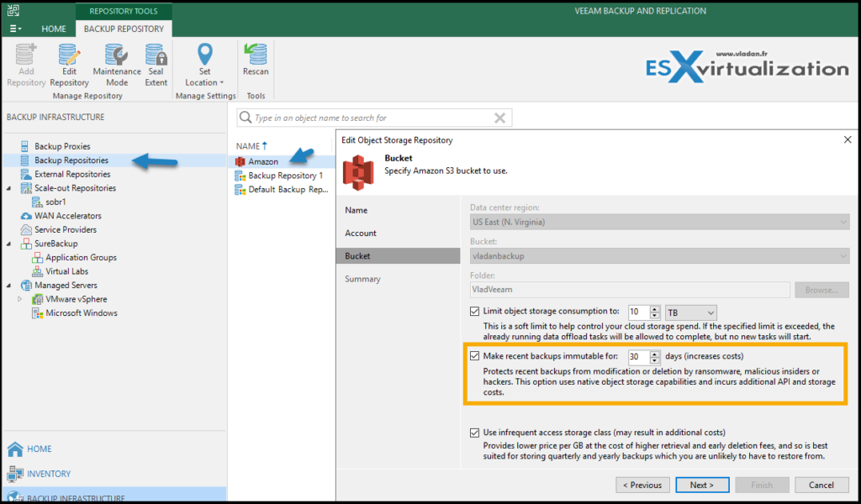Select Backup Proxies in the tree

tap(62, 146)
